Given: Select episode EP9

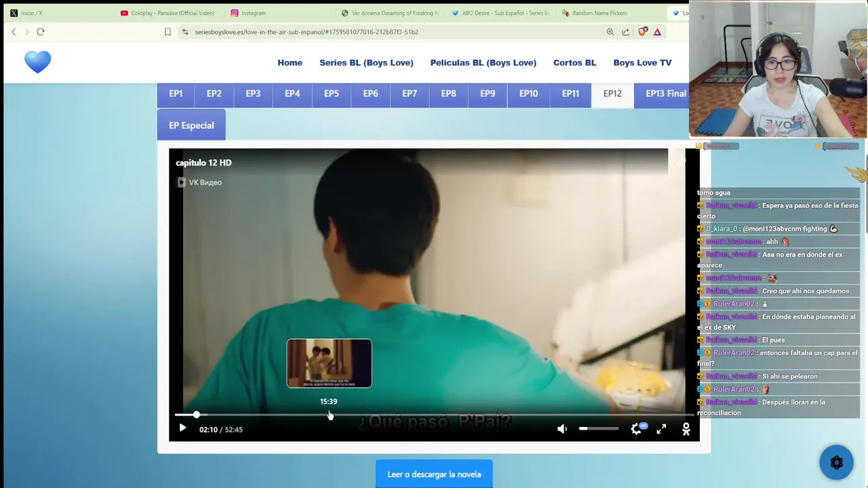Looking at the screenshot, I should [x=488, y=94].
